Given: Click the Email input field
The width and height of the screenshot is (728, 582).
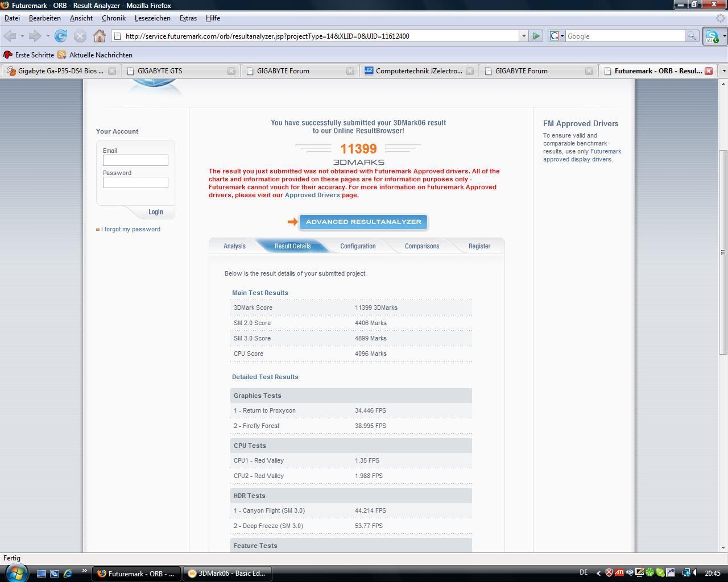Looking at the screenshot, I should 135,160.
